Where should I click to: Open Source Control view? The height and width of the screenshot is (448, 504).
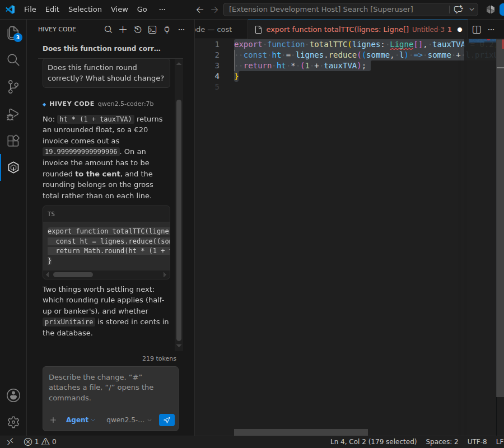pos(13,87)
